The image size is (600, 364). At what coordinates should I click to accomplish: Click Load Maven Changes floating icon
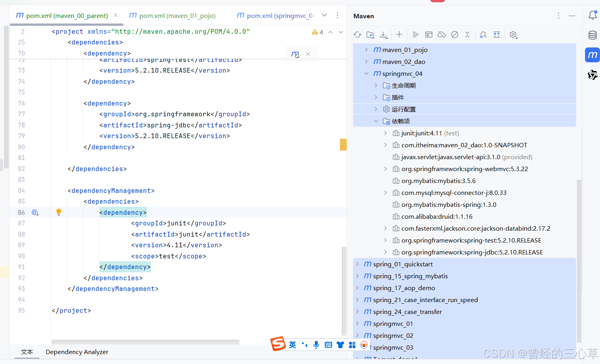coord(295,54)
